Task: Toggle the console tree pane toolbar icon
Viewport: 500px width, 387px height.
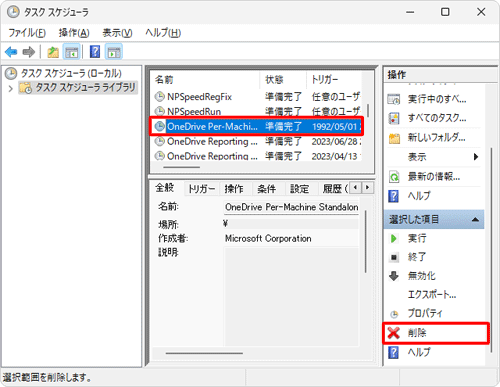Action: [x=72, y=52]
